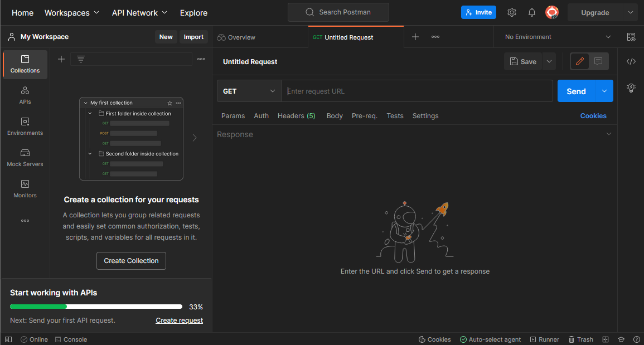Click the Create request link
644x345 pixels.
pyautogui.click(x=179, y=320)
